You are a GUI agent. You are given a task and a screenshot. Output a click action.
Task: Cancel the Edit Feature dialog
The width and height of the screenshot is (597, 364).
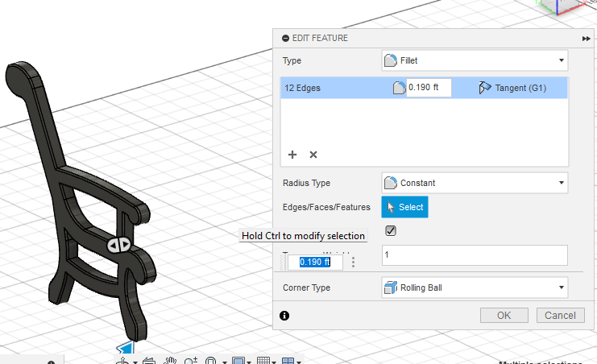[560, 315]
